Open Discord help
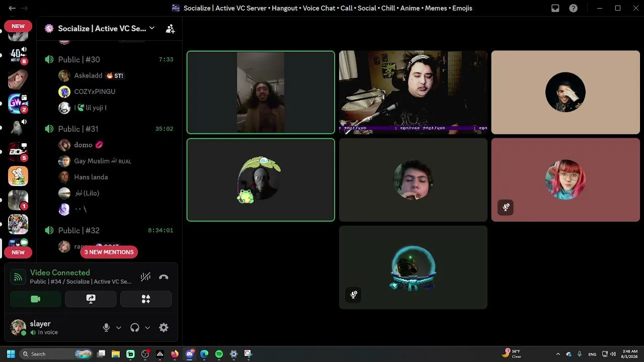Screen dimensions: 644x362 click(x=573, y=8)
